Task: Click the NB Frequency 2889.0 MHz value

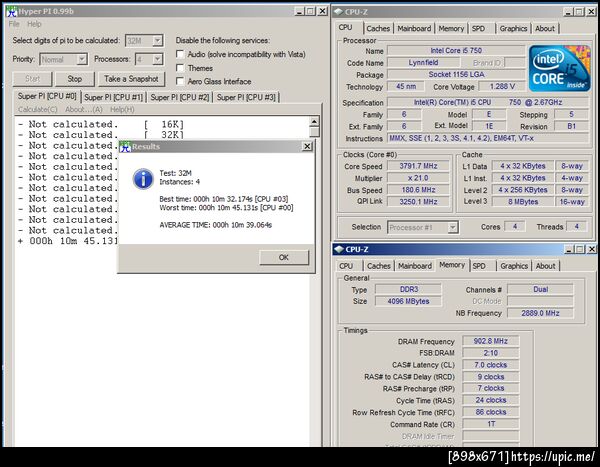Action: 540,313
